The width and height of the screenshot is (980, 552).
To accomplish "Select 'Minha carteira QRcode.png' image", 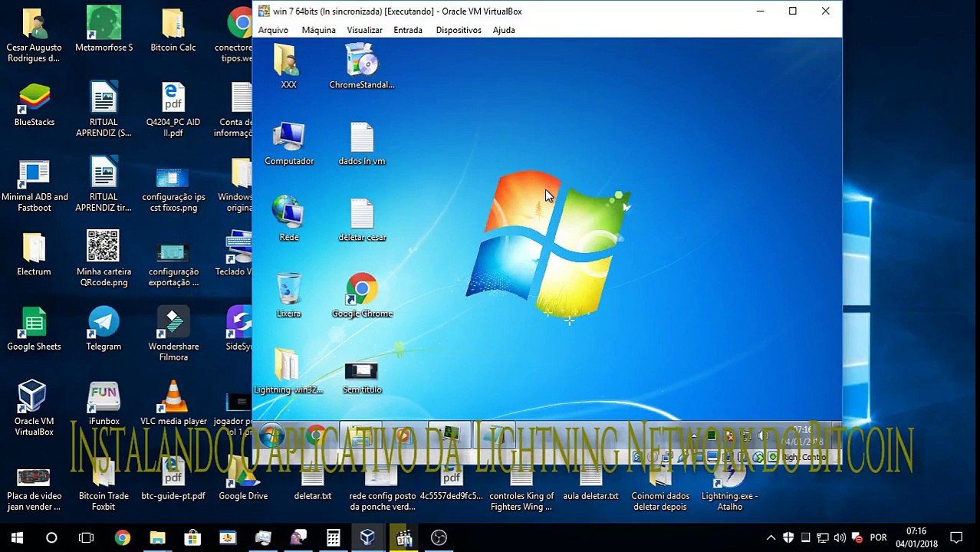I will 104,259.
